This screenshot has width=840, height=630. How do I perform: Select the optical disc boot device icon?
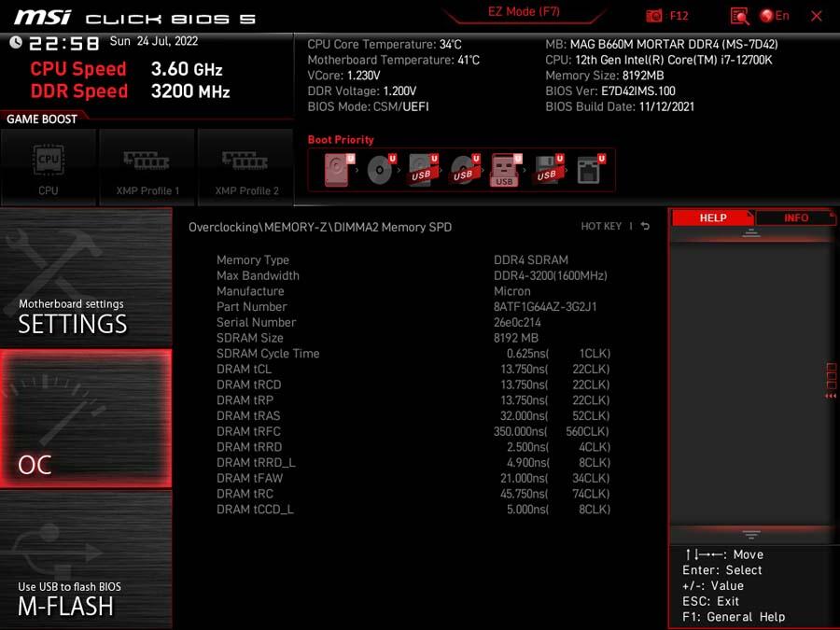coord(381,170)
